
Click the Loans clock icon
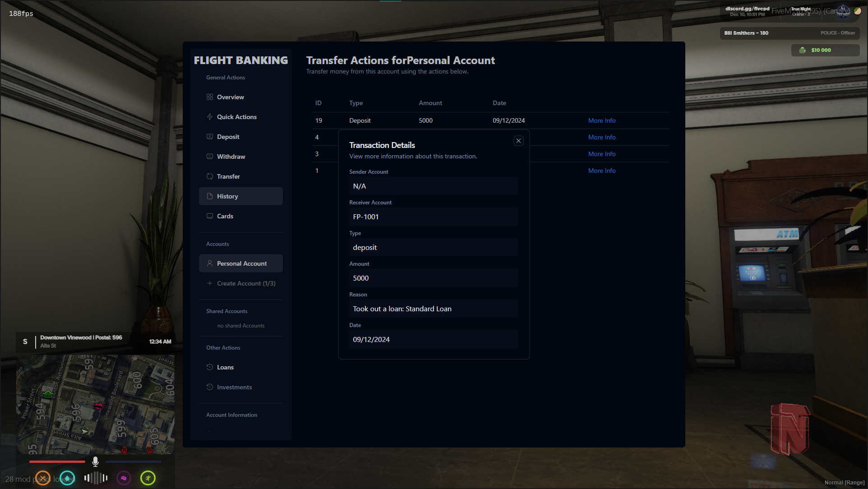pos(210,367)
